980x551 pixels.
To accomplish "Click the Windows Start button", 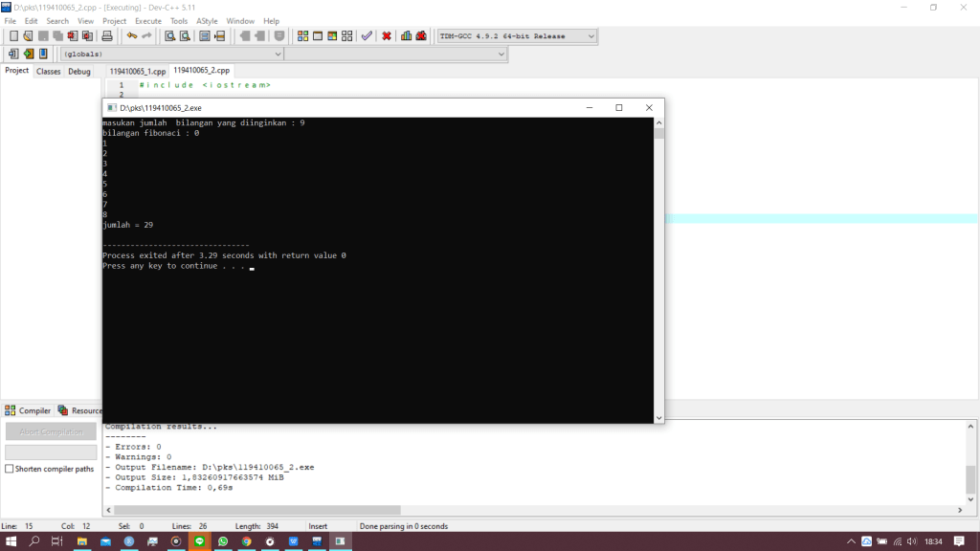I will click(x=11, y=541).
